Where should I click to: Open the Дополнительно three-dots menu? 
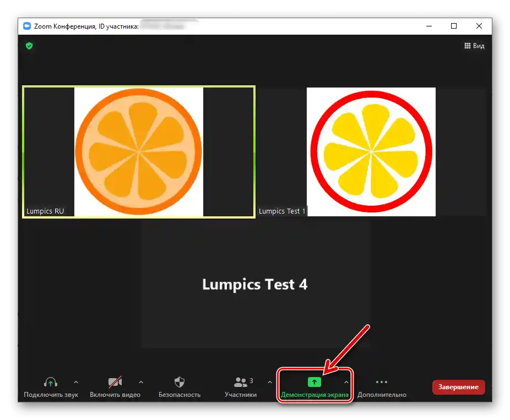pyautogui.click(x=382, y=382)
